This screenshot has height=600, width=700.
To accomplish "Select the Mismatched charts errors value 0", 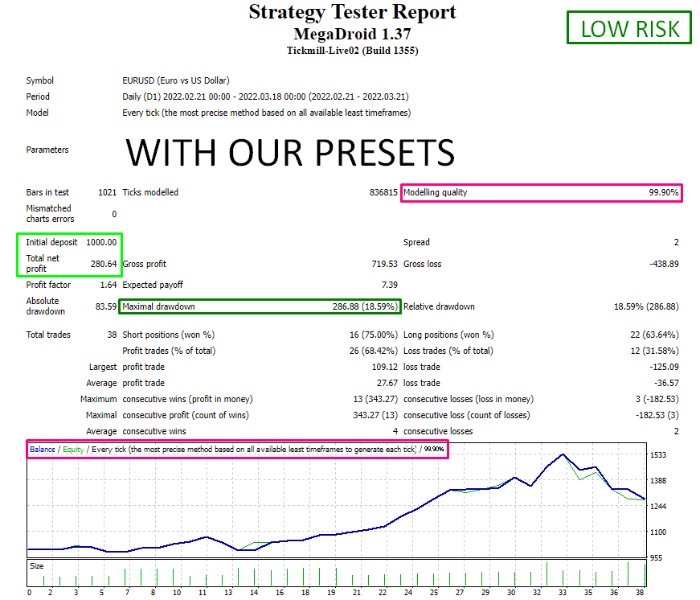I will (114, 214).
